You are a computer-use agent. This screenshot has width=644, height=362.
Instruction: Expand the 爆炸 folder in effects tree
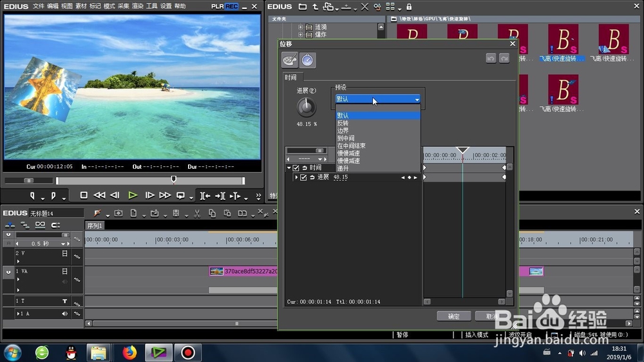point(300,35)
